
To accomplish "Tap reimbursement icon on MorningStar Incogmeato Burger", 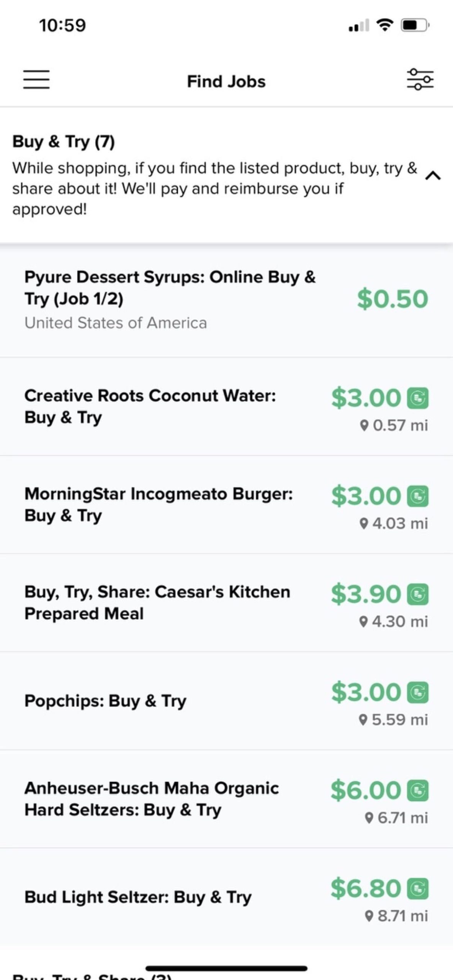I will tap(418, 497).
